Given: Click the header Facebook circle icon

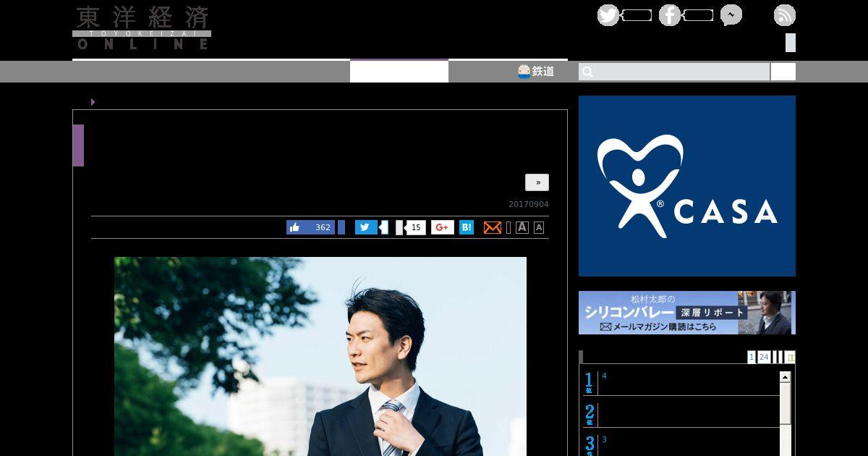Looking at the screenshot, I should [670, 15].
